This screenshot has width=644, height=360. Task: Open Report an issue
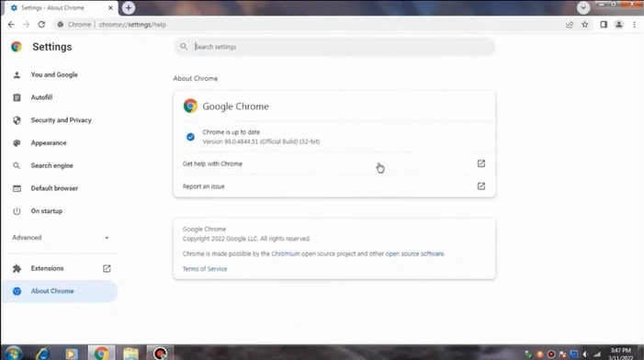pos(334,186)
